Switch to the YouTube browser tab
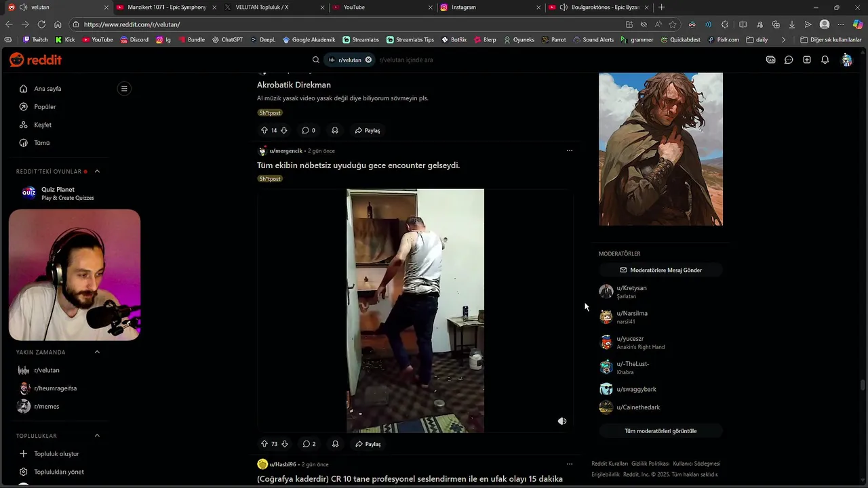The image size is (868, 488). (382, 7)
